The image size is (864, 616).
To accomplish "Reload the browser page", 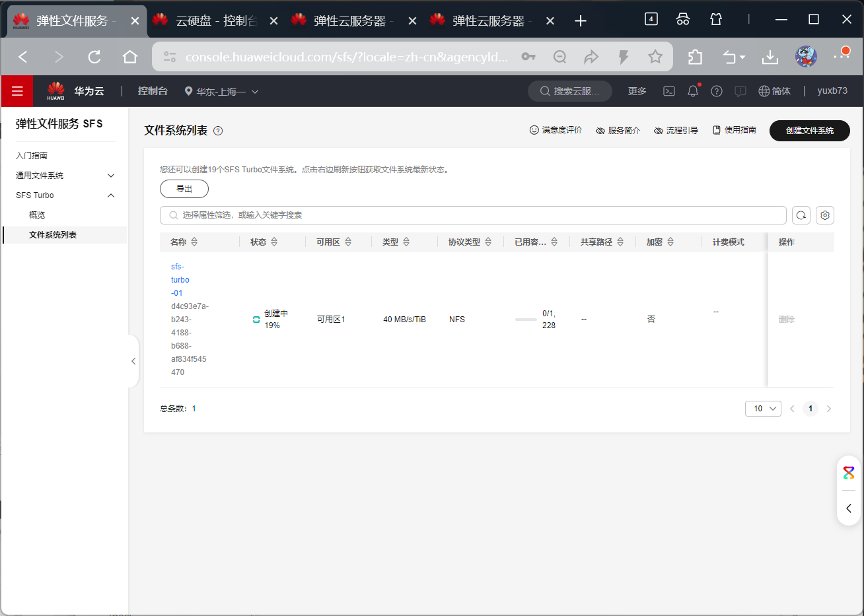I will pyautogui.click(x=94, y=57).
